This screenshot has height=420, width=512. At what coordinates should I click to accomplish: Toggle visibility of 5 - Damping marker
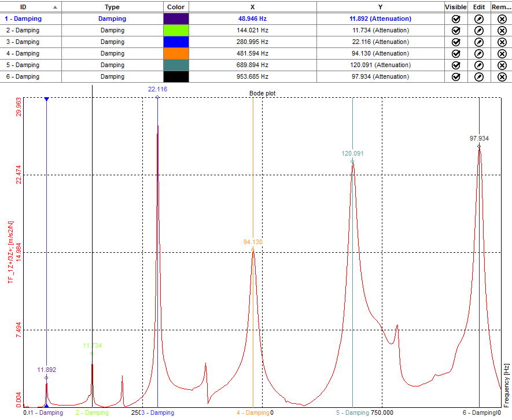pyautogui.click(x=456, y=65)
